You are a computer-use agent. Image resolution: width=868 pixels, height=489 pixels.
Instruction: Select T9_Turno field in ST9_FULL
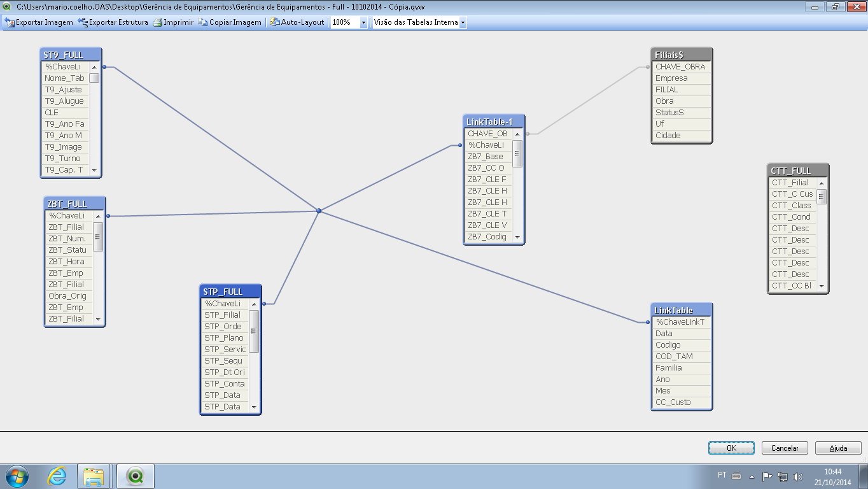[x=65, y=159]
